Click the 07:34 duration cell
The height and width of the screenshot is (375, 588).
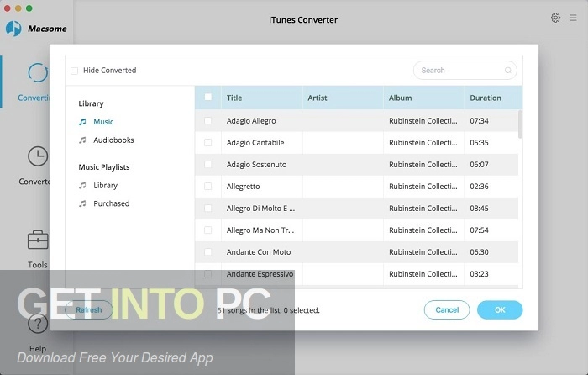point(480,121)
